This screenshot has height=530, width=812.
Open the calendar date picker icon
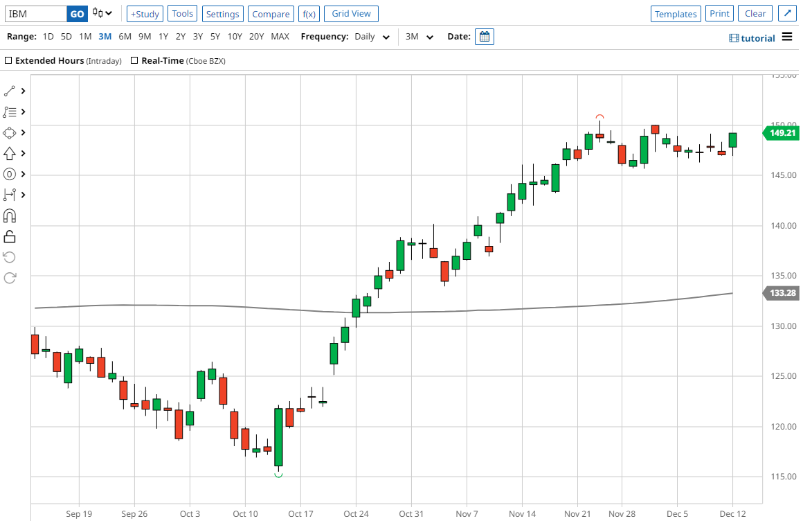(485, 37)
